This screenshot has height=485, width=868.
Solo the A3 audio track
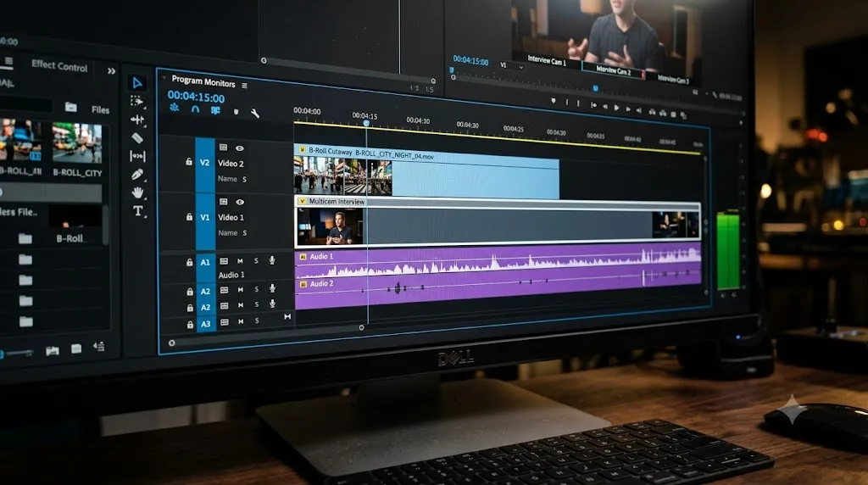(257, 321)
